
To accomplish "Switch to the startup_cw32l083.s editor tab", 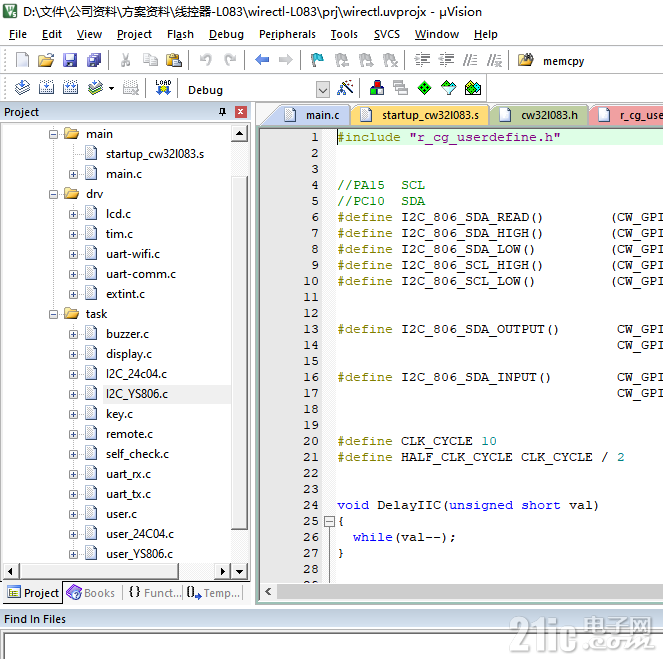I will [x=421, y=115].
